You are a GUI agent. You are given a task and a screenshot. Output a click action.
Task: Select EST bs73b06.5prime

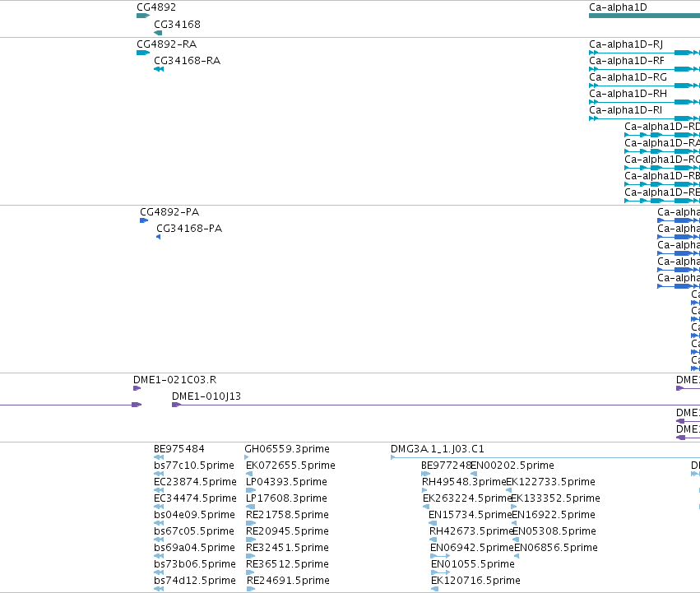click(195, 564)
